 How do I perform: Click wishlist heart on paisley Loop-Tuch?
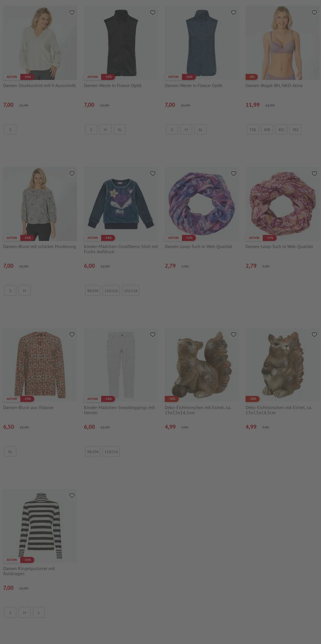(x=314, y=174)
